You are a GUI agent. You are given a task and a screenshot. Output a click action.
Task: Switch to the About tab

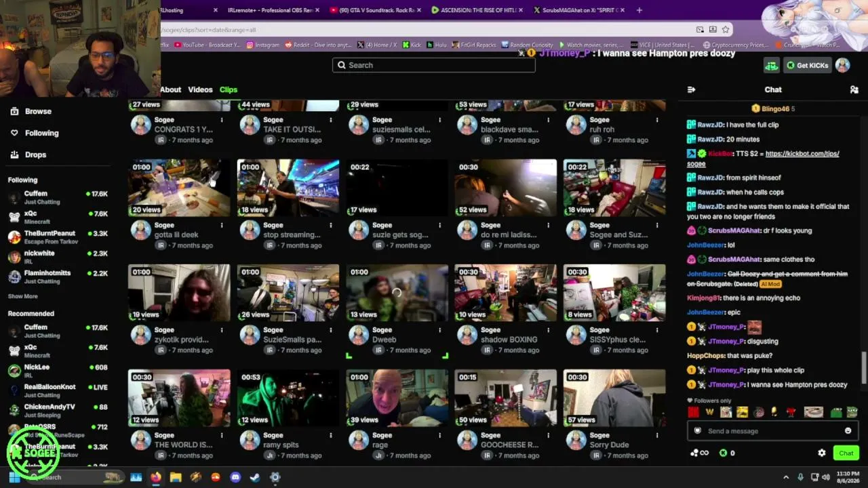pyautogui.click(x=170, y=89)
